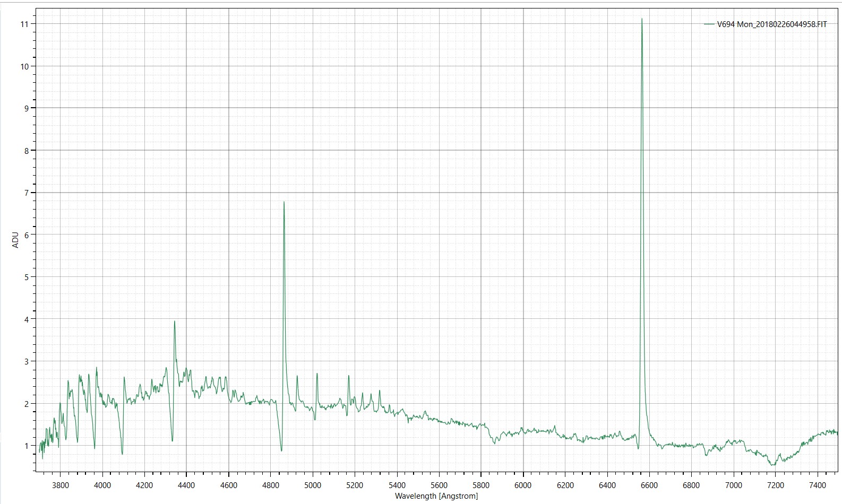
Task: Click the V694 Mon legend label
Action: [771, 24]
